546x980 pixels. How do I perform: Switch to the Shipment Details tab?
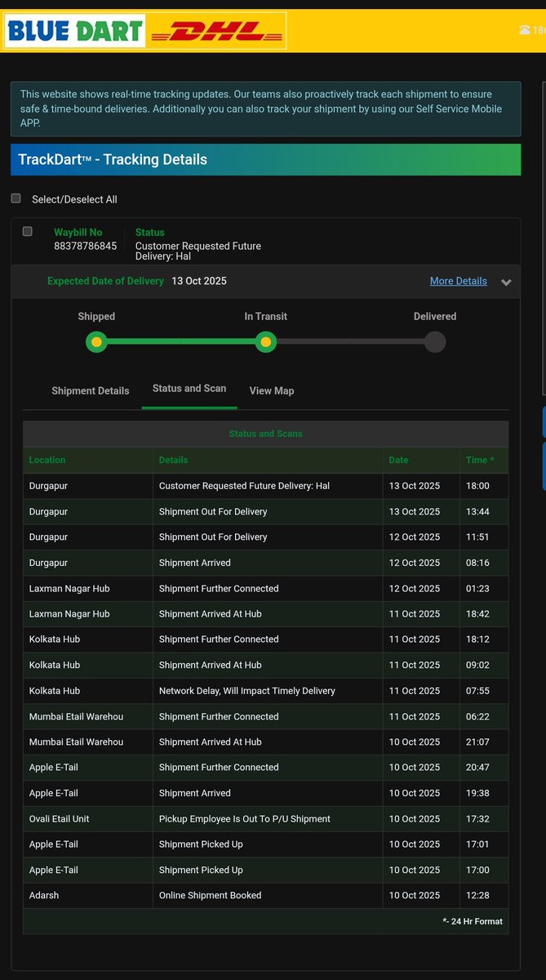(91, 390)
